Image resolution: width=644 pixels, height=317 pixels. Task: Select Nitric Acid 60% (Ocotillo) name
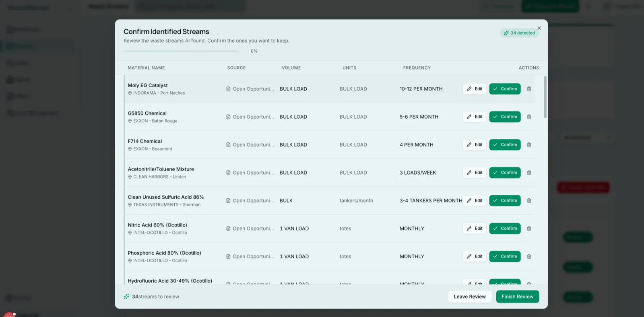157,225
